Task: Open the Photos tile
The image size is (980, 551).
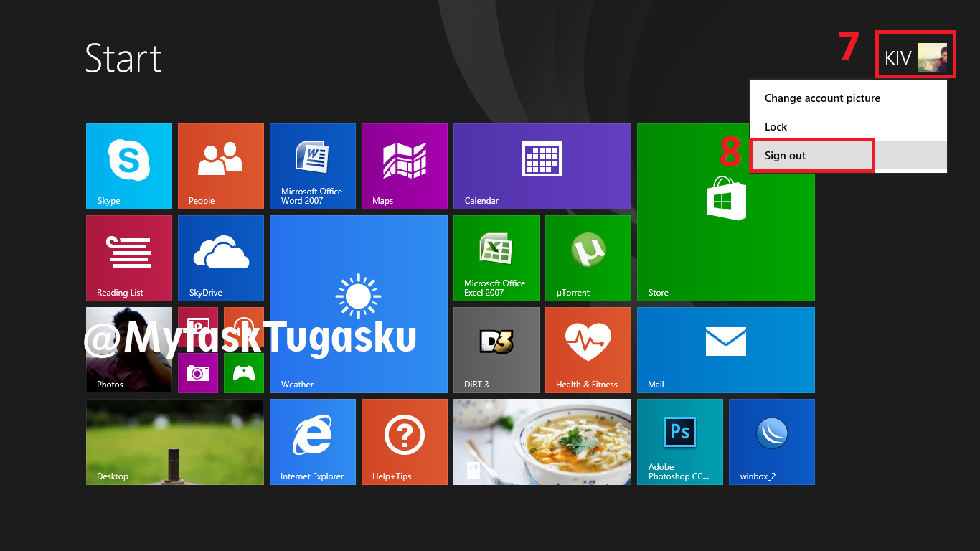Action: click(x=129, y=350)
